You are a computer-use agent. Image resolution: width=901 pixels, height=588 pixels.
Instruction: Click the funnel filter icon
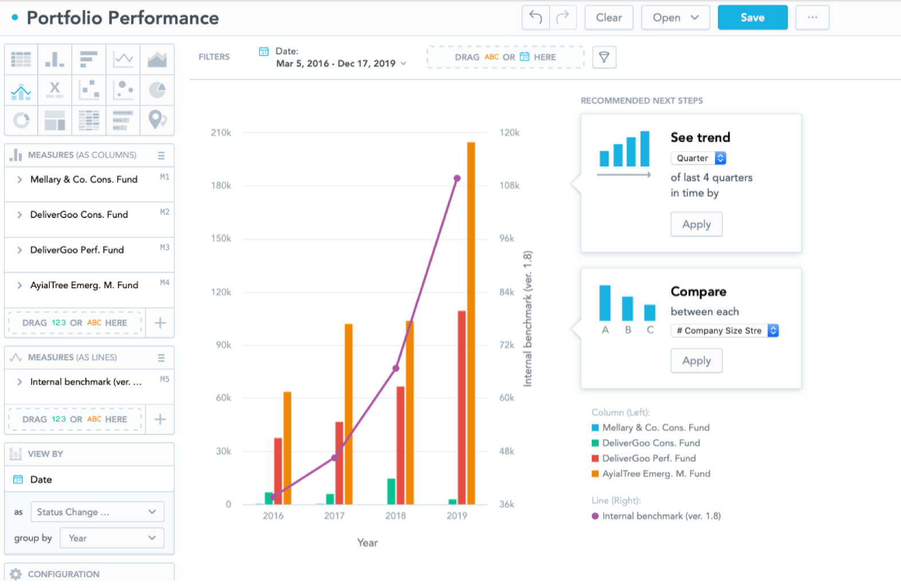(x=604, y=57)
